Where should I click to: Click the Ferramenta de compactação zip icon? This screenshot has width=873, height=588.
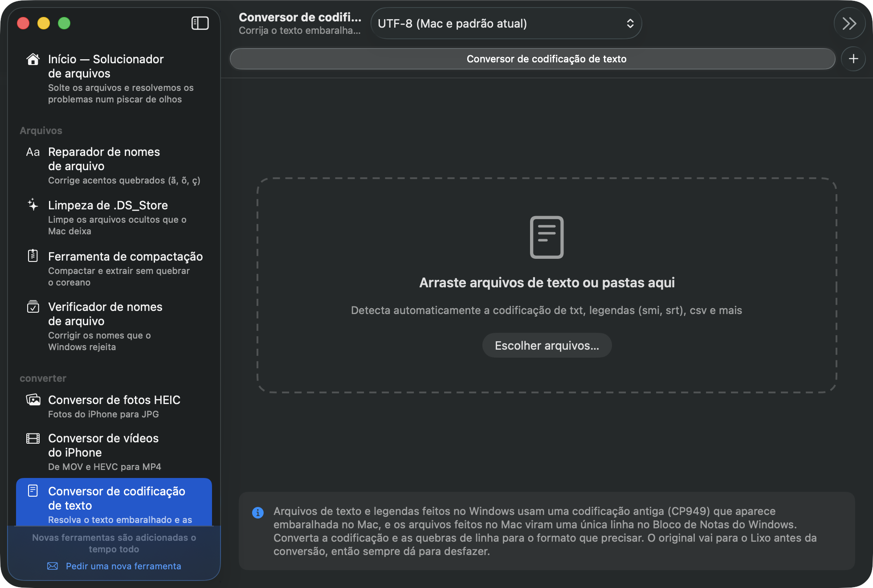pyautogui.click(x=33, y=256)
